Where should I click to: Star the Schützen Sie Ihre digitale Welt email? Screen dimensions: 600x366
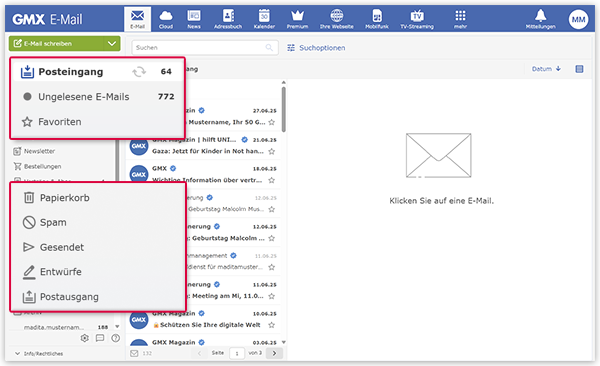point(272,325)
